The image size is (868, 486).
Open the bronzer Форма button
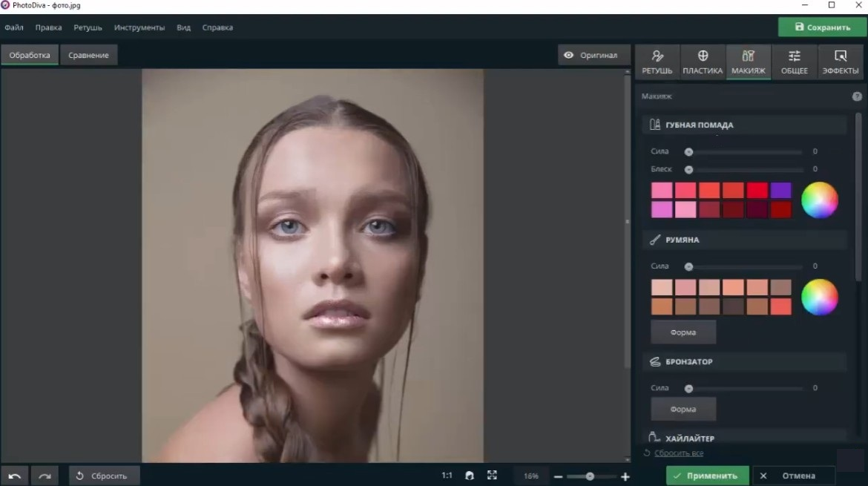683,409
